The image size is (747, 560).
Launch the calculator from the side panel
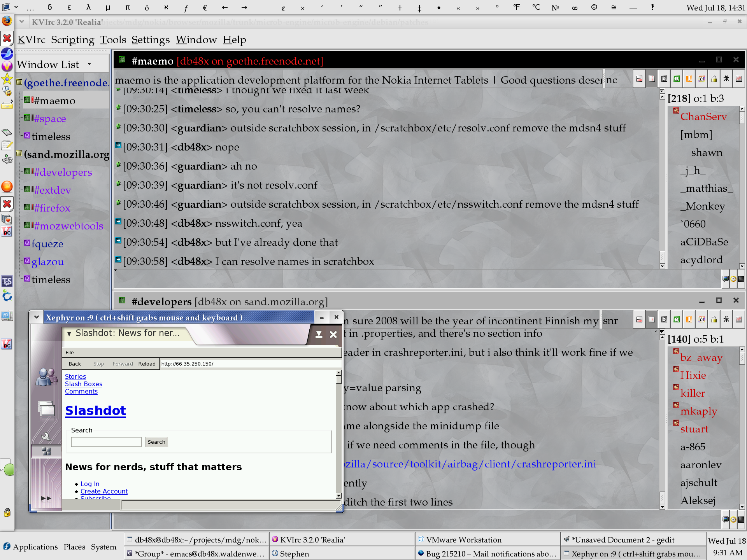point(7,133)
